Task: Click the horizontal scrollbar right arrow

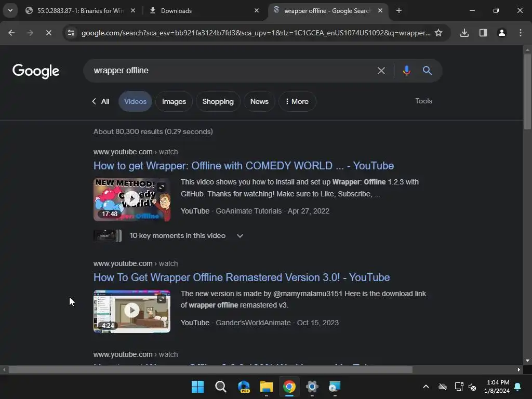Action: coord(519,370)
